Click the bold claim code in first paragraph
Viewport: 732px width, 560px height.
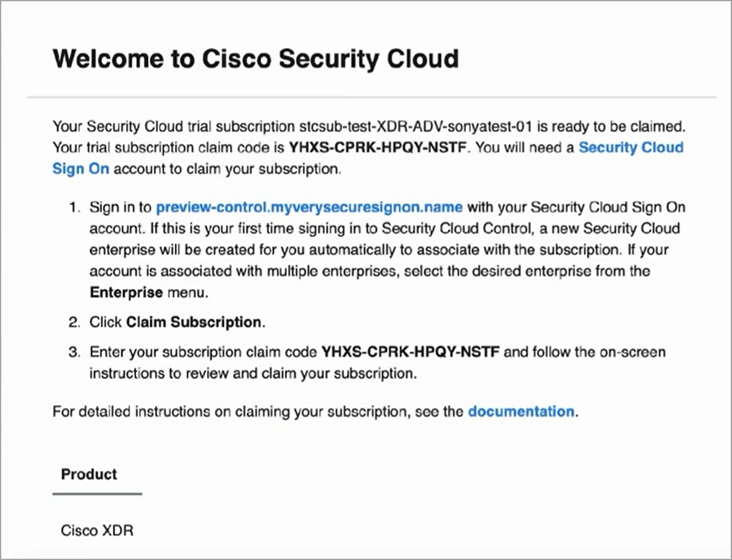[x=378, y=148]
